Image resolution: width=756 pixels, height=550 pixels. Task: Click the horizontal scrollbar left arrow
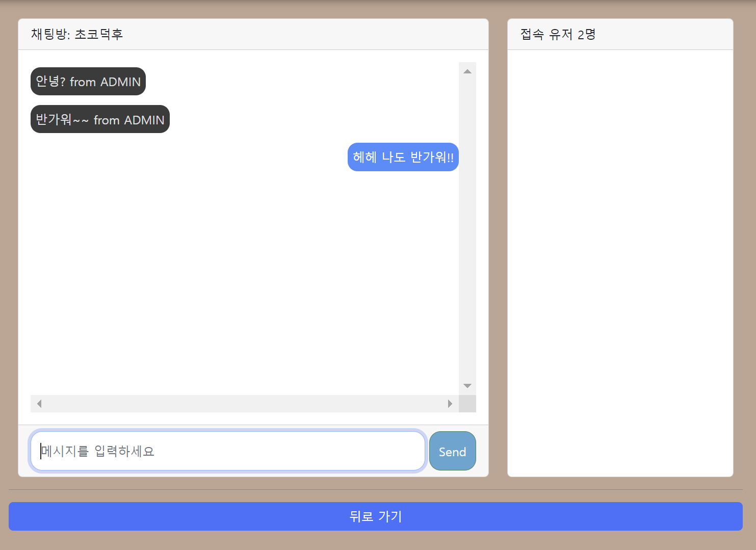click(39, 403)
